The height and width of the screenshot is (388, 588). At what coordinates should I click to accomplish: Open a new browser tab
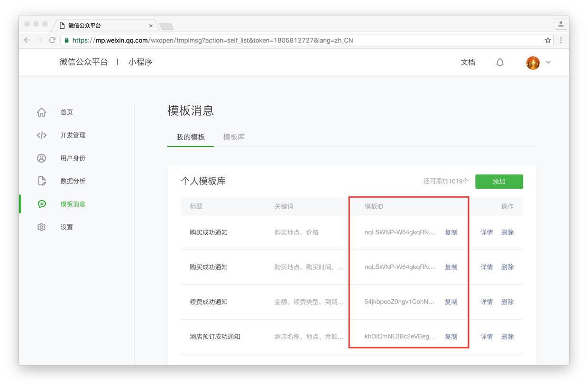point(166,26)
